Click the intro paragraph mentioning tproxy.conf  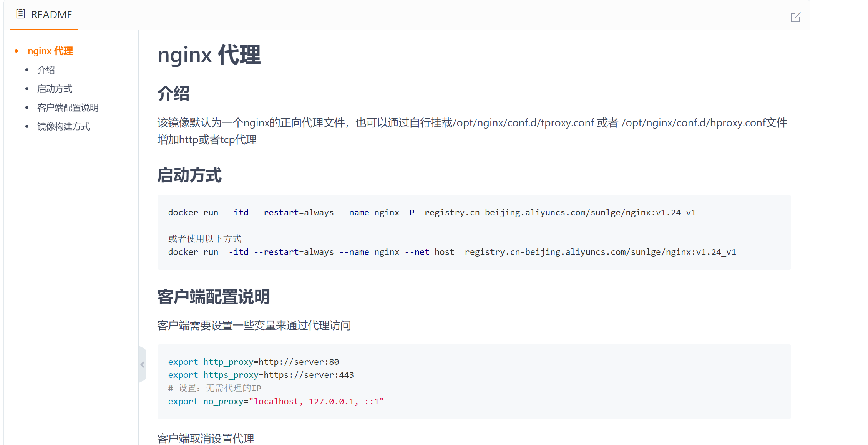click(472, 131)
